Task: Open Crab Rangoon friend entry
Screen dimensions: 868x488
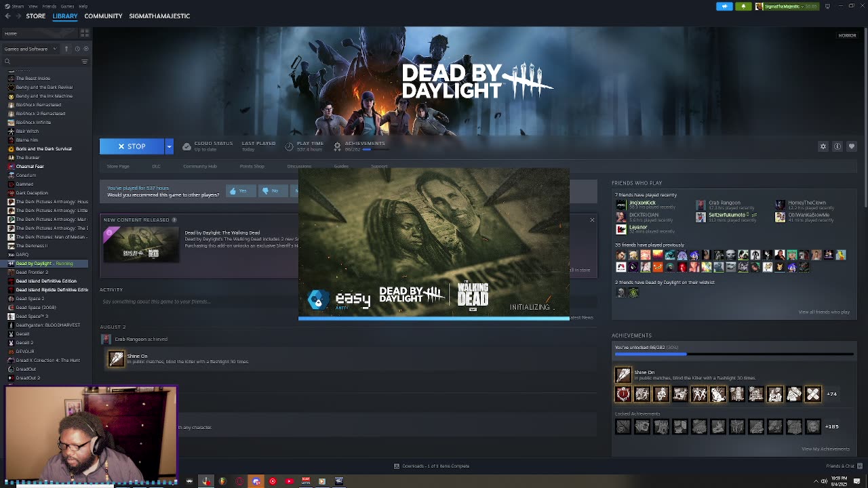Action: pos(724,204)
